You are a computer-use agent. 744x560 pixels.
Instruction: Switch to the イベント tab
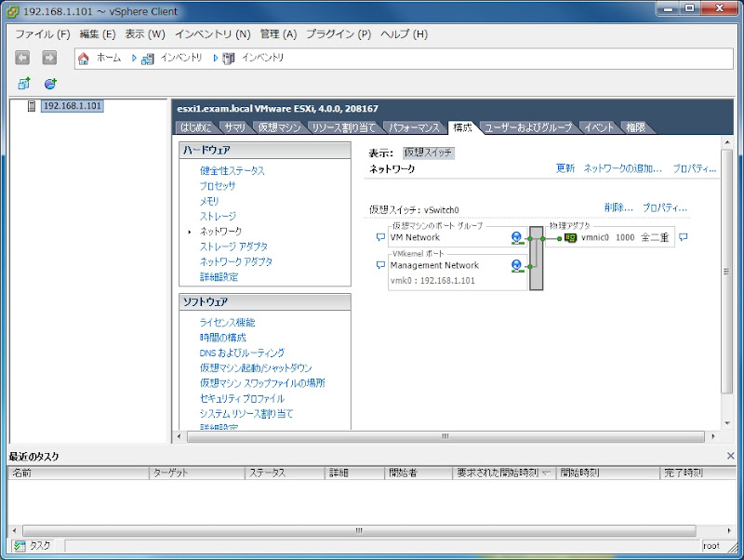tap(599, 127)
